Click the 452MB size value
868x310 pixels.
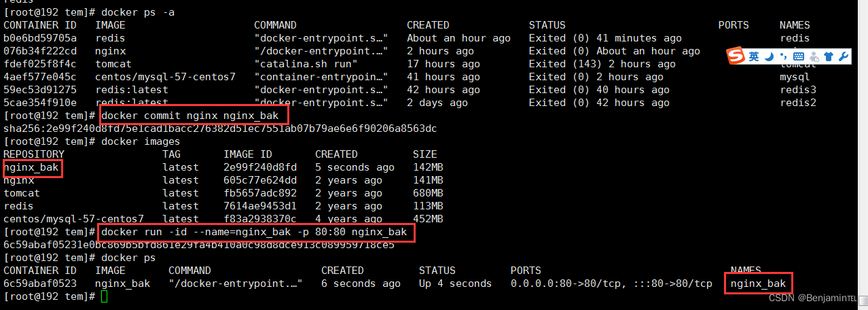coord(428,219)
